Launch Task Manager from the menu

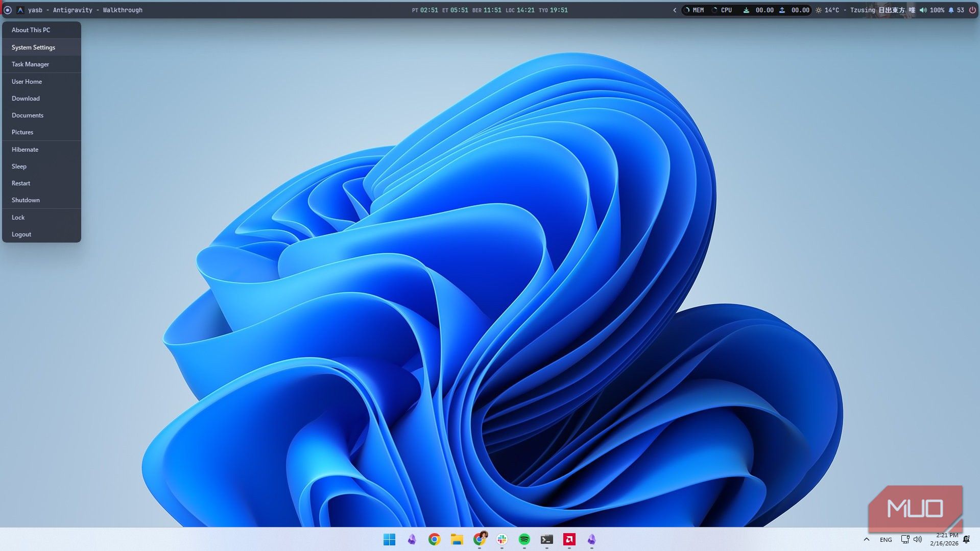(x=41, y=64)
